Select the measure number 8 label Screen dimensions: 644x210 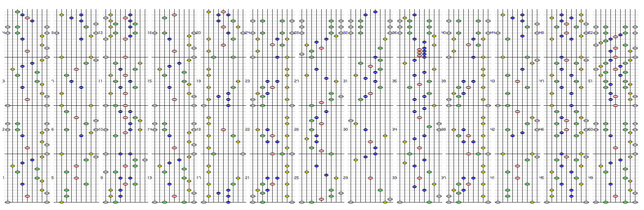coord(52,33)
